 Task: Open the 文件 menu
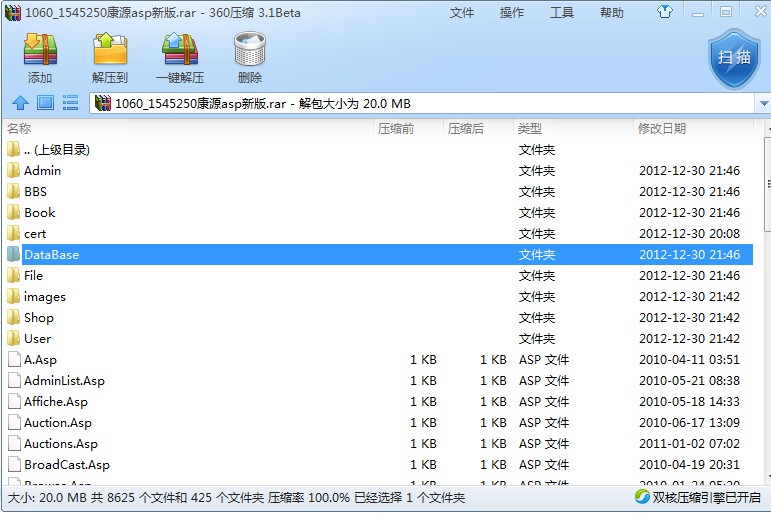pos(462,12)
